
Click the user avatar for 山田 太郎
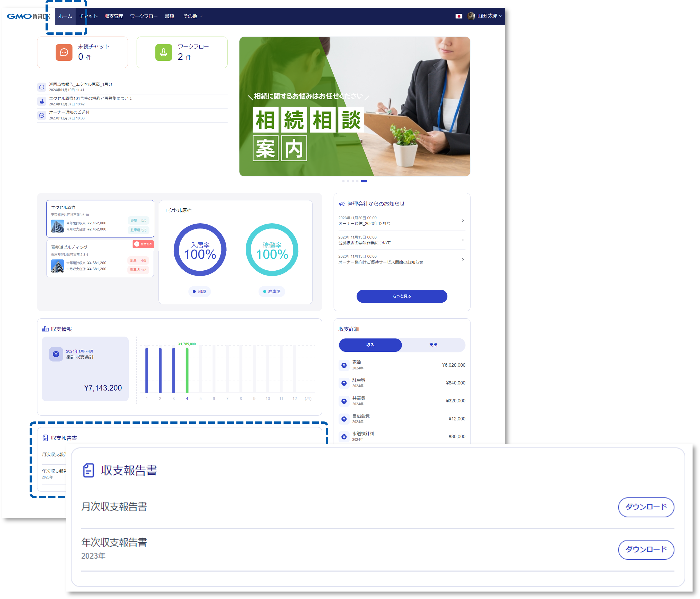point(471,16)
